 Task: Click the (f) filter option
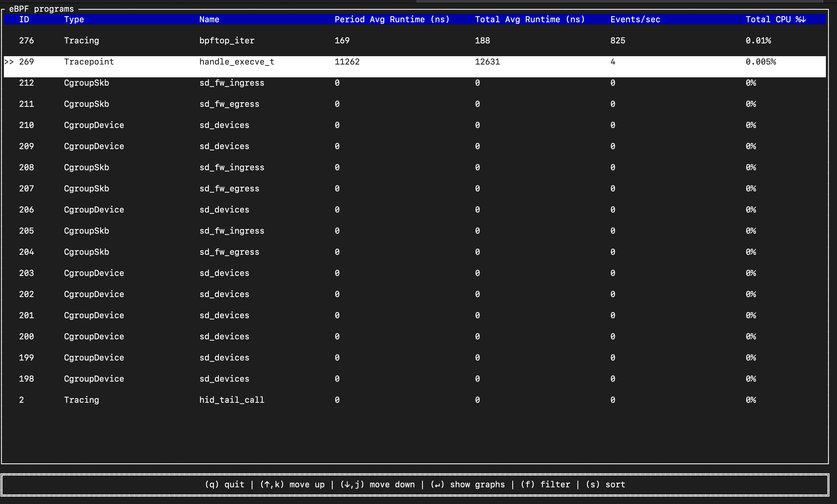click(545, 484)
